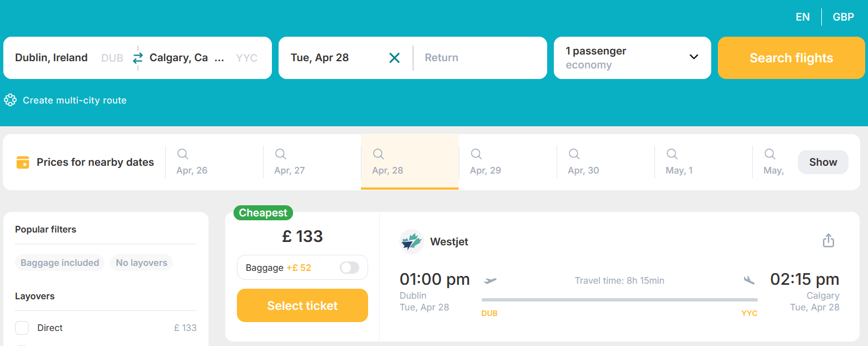Toggle the Baggage +£52 switch
868x346 pixels.
click(x=349, y=268)
